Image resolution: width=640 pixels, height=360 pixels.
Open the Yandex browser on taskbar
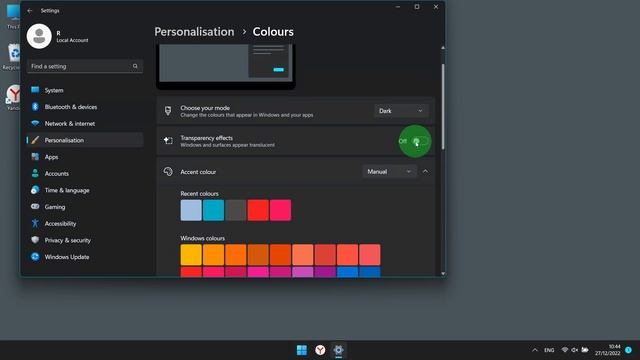[x=320, y=350]
